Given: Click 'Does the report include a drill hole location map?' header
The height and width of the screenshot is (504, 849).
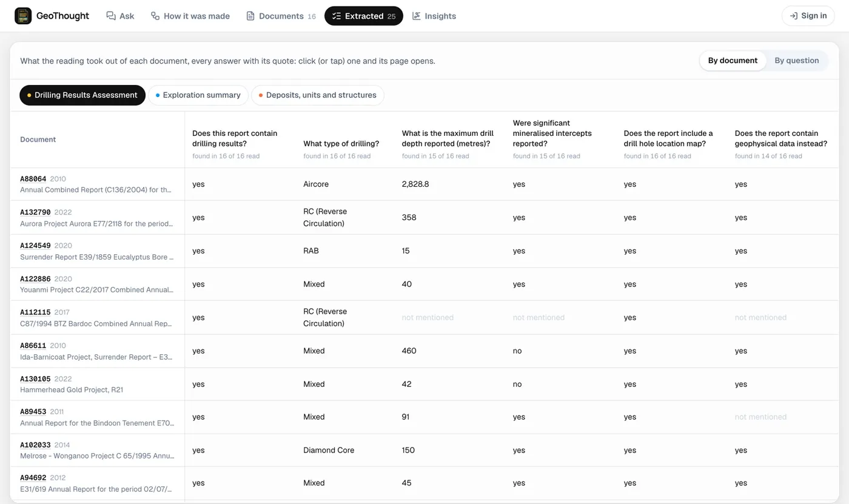Looking at the screenshot, I should tap(668, 139).
